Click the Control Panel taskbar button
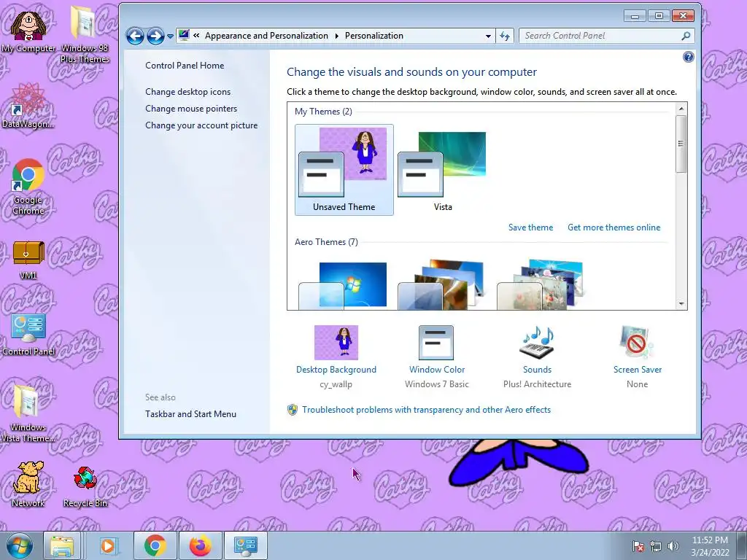The height and width of the screenshot is (560, 747). click(246, 545)
